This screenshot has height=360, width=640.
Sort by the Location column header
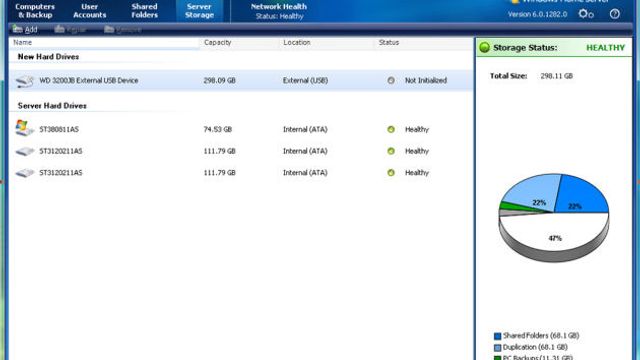(297, 42)
